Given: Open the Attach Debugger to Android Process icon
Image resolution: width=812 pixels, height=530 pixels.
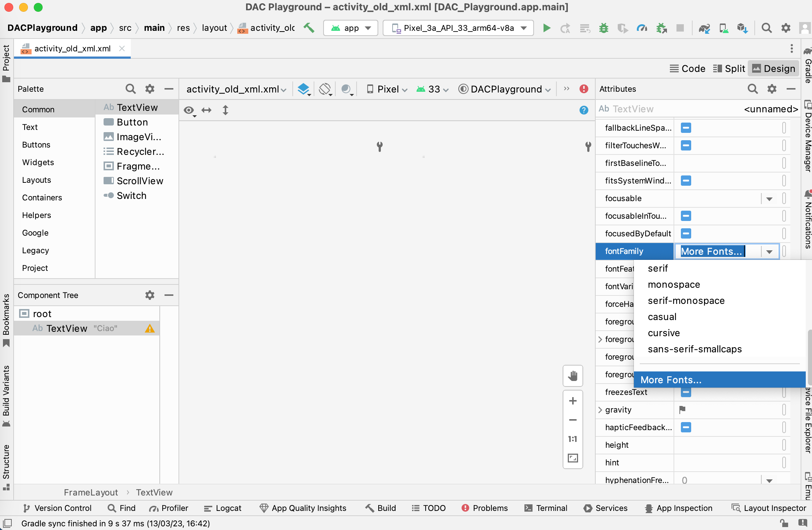Looking at the screenshot, I should (x=662, y=28).
